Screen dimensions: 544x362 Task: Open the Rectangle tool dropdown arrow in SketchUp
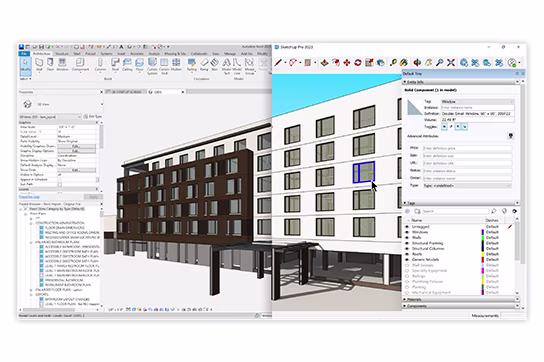315,63
